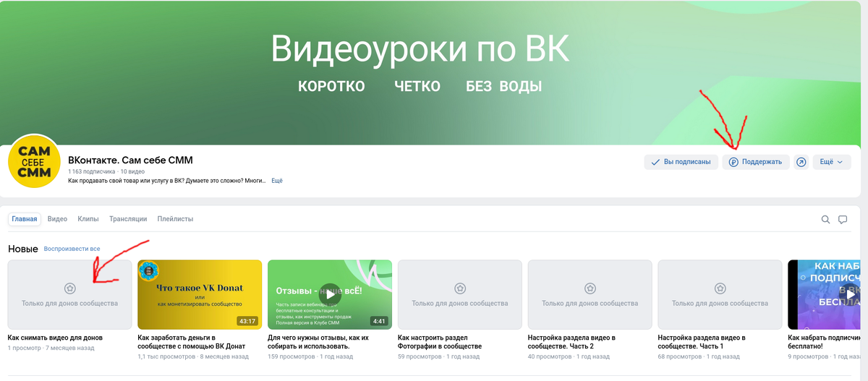Click the Новые section heading
868x381 pixels.
pyautogui.click(x=23, y=249)
